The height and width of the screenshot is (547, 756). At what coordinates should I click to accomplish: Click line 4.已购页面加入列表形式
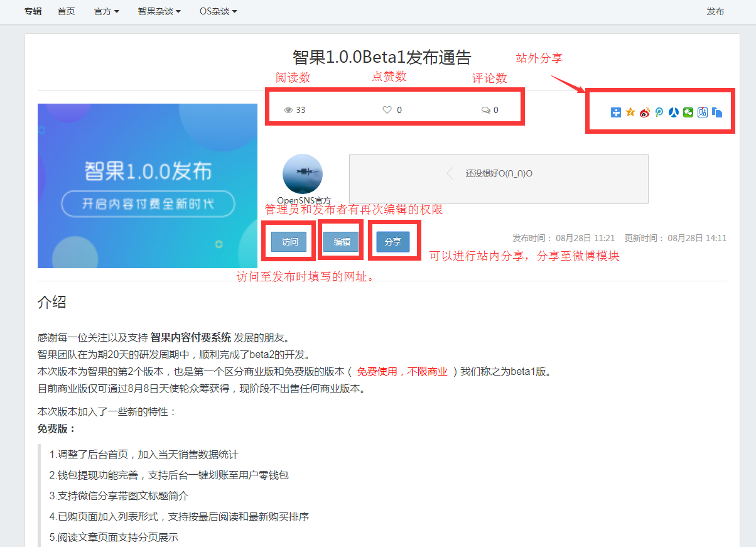179,516
